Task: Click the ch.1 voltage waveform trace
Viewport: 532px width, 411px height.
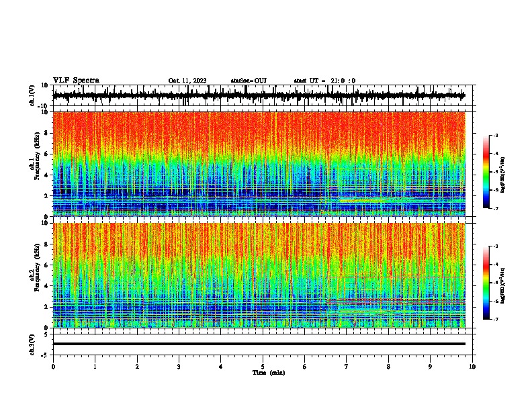Action: pyautogui.click(x=259, y=95)
